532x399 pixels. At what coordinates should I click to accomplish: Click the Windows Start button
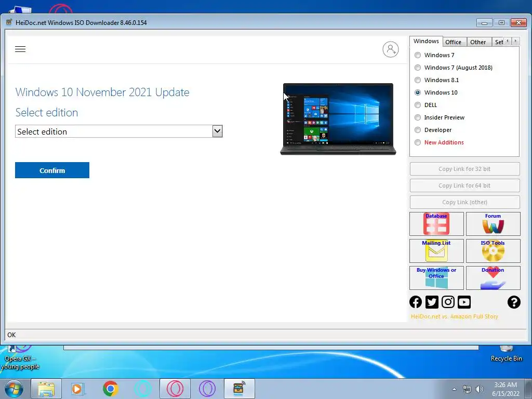14,389
